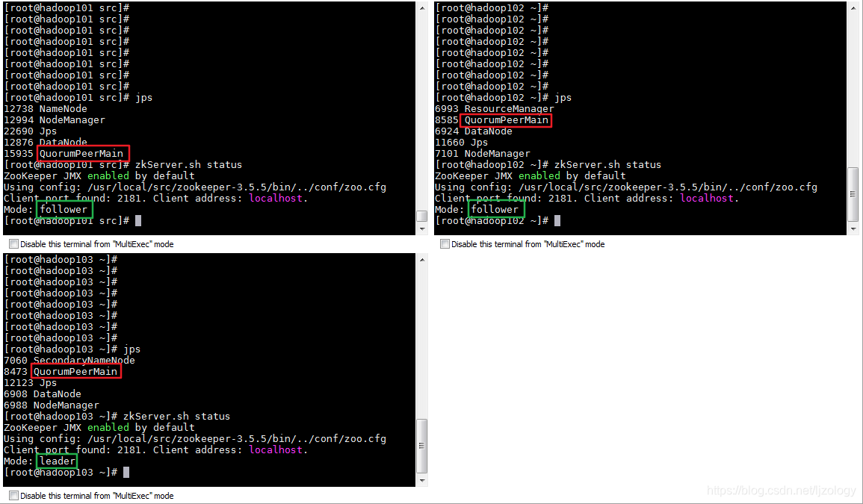Click '7060 SecondaryNameNode' line in hadoop103

[x=69, y=360]
